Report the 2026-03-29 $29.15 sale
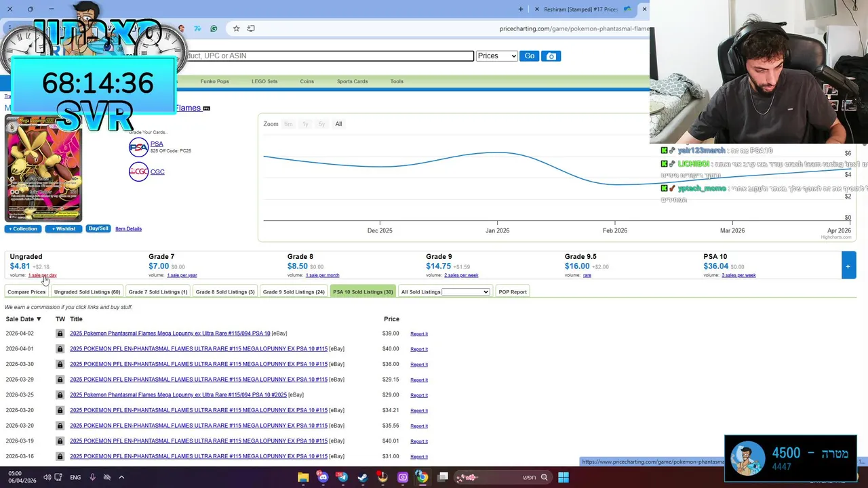This screenshot has height=488, width=868. click(x=419, y=380)
